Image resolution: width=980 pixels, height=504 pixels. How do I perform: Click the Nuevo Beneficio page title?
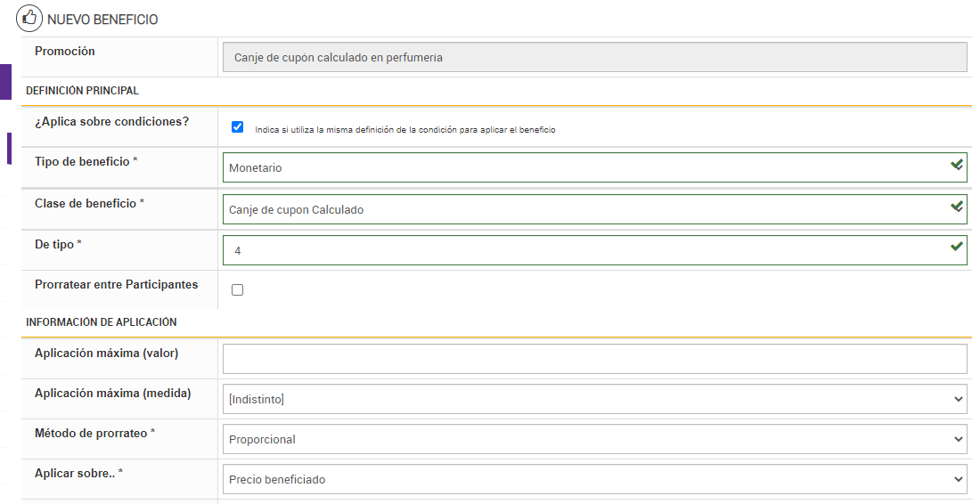[102, 20]
